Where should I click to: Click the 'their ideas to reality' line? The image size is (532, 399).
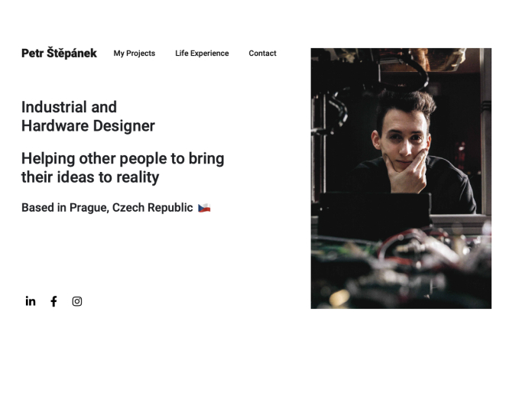[90, 177]
